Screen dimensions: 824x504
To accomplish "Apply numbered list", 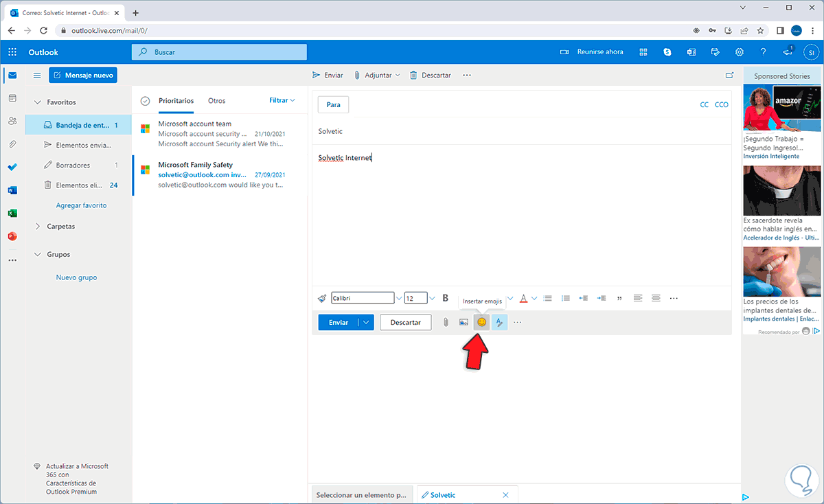I will (566, 298).
